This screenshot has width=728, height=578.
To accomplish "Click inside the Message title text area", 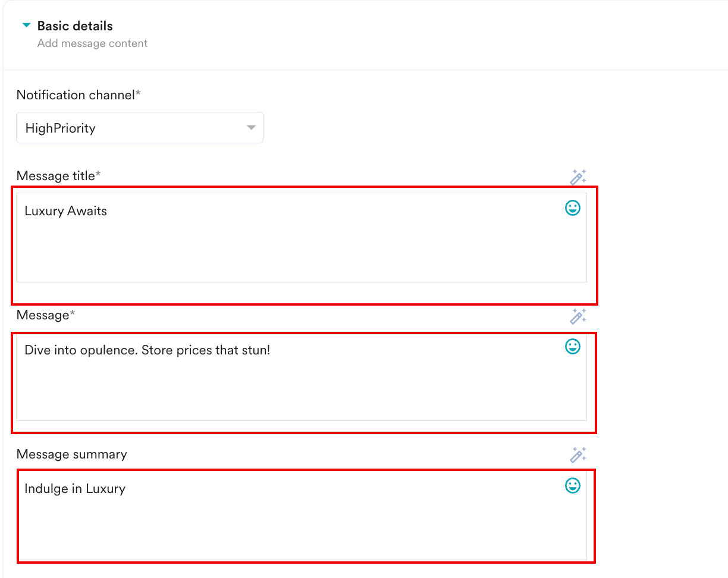I will coord(302,237).
